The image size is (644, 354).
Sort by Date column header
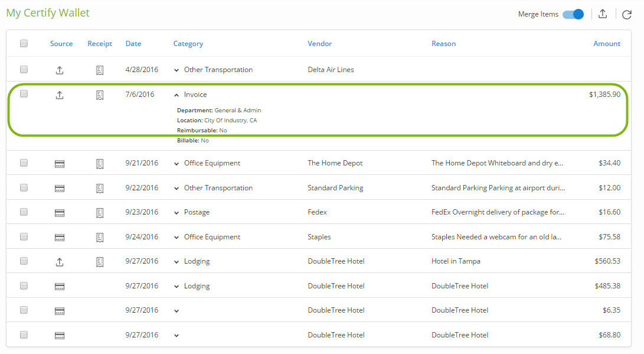(x=133, y=44)
